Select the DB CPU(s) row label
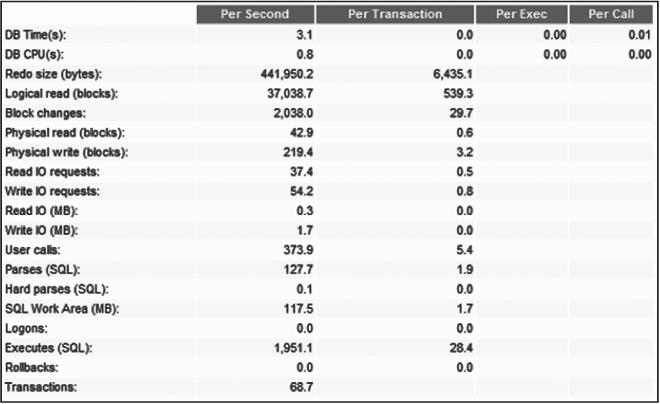 click(35, 55)
